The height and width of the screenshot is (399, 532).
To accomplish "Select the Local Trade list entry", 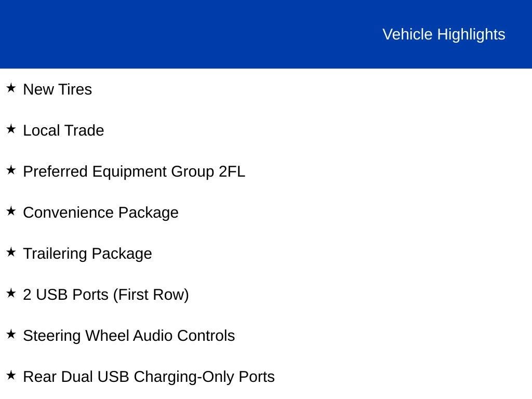I will [x=63, y=130].
